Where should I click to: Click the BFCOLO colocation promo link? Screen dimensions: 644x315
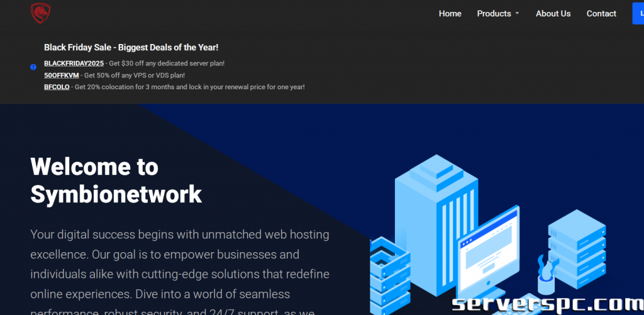click(57, 87)
